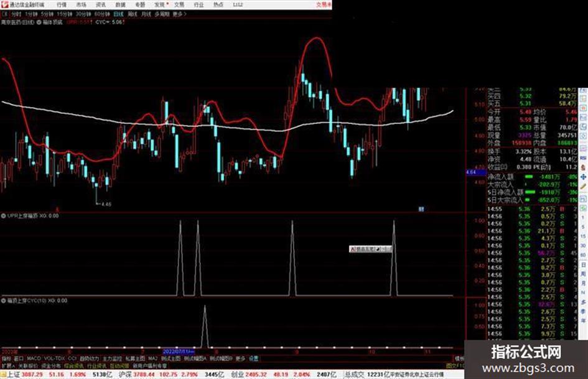Click the 创业 index value 2405.32
Viewport: 588px width, 379px height.
pyautogui.click(x=257, y=375)
